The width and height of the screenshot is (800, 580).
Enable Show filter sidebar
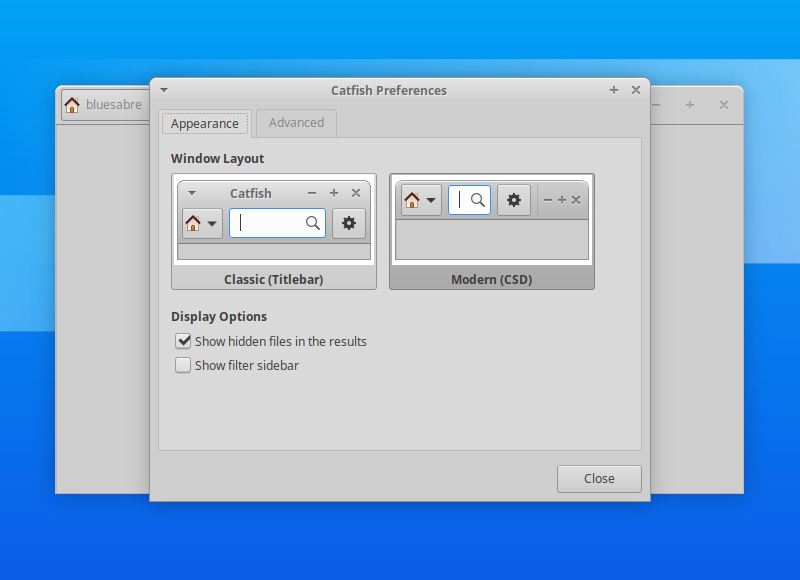[183, 365]
